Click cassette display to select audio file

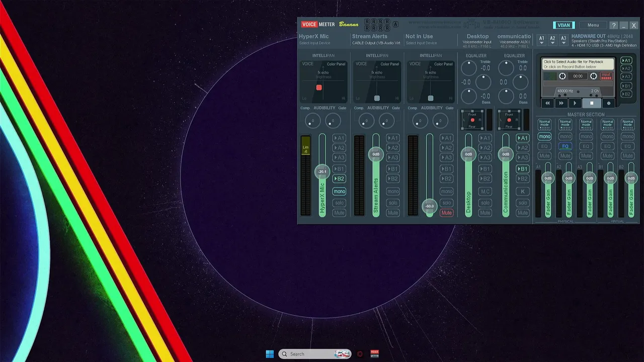[578, 64]
